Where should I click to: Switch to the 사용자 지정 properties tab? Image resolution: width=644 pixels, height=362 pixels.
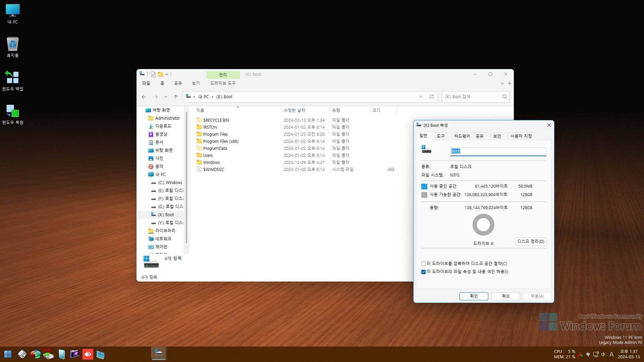coord(521,136)
